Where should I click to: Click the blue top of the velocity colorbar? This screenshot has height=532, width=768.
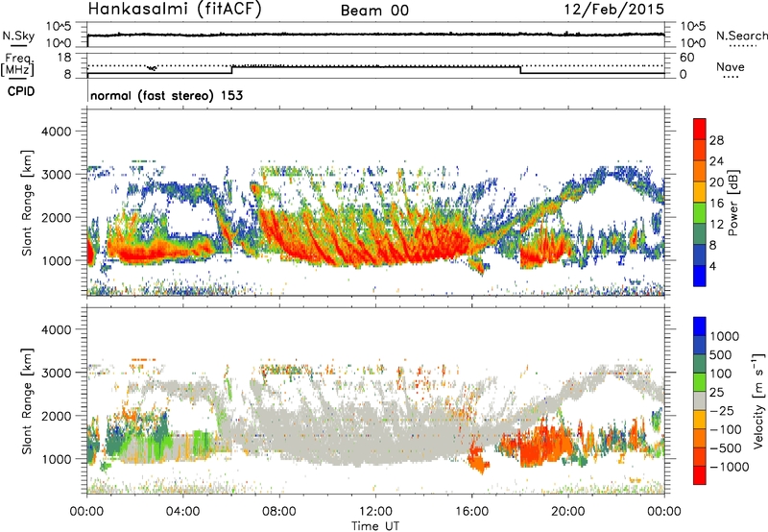pos(700,326)
